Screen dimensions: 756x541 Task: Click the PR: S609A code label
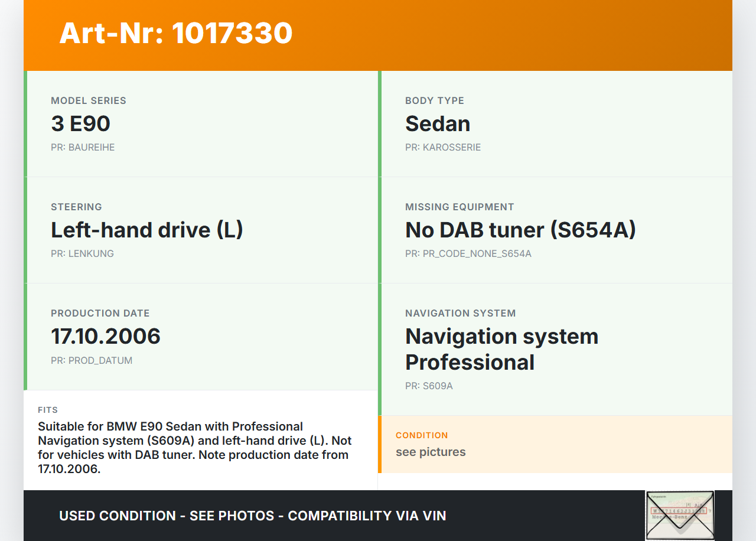(429, 386)
